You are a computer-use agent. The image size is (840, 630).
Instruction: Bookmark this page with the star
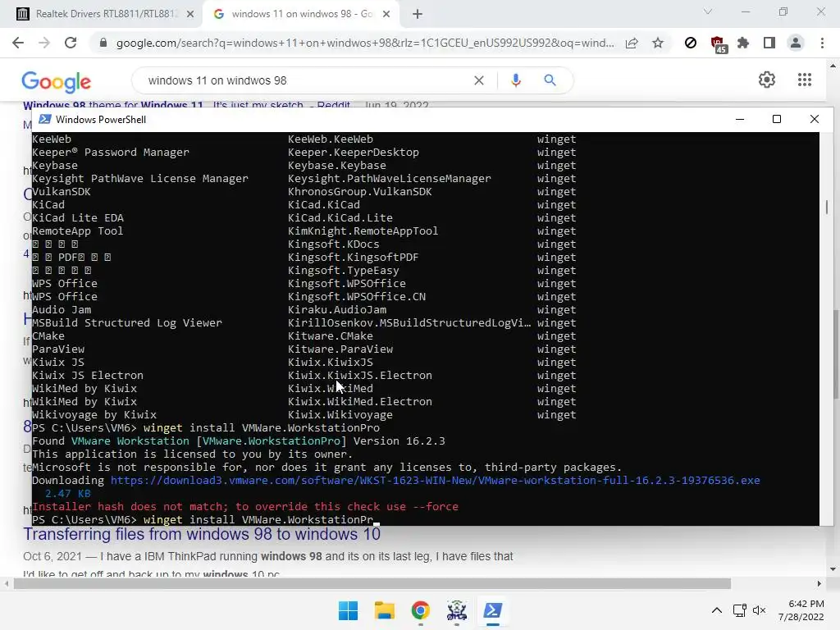pos(658,43)
